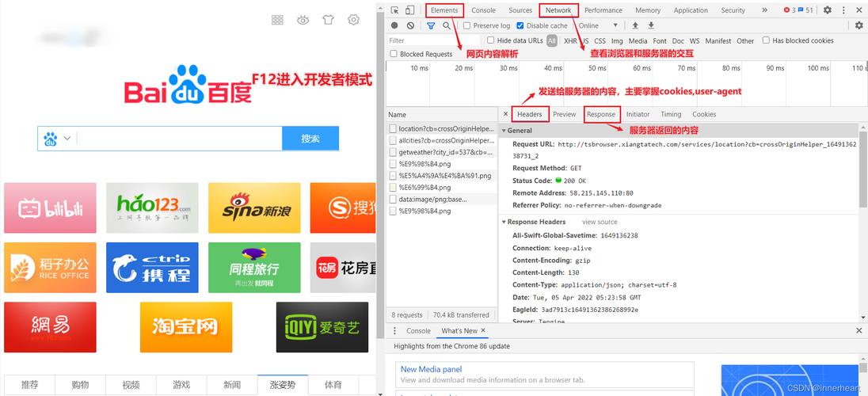This screenshot has height=396, width=868.
Task: Open the Timing tab
Action: (671, 114)
